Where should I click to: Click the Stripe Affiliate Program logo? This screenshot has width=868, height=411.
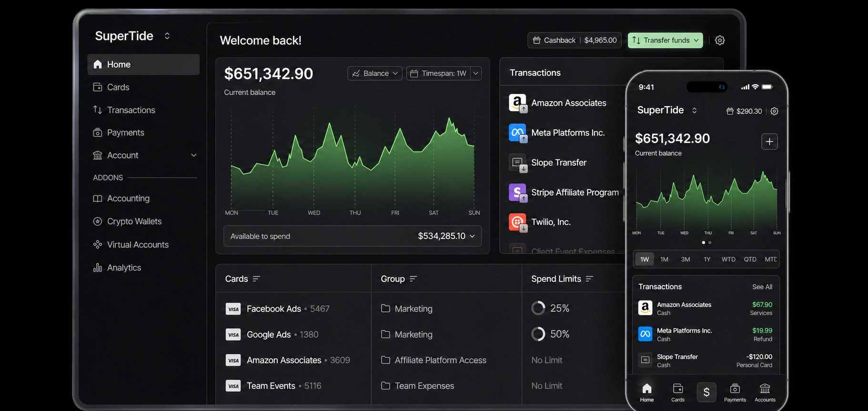click(x=518, y=192)
